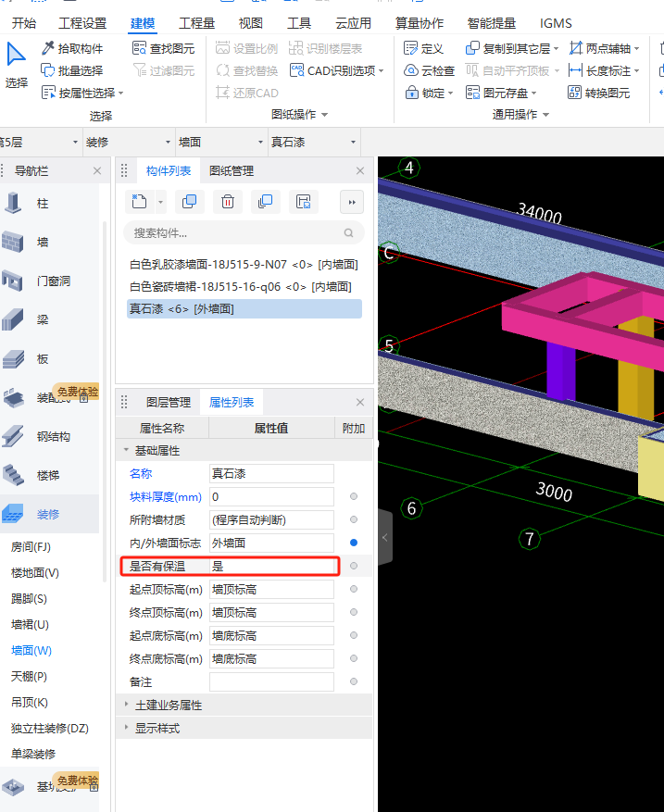The width and height of the screenshot is (664, 812).
Task: Click new component icon in 构件列表
Action: pyautogui.click(x=139, y=202)
